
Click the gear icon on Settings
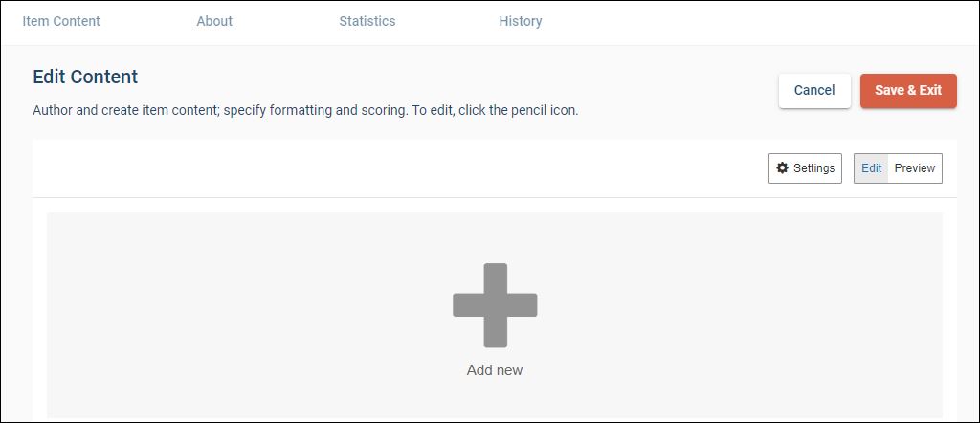pyautogui.click(x=783, y=168)
